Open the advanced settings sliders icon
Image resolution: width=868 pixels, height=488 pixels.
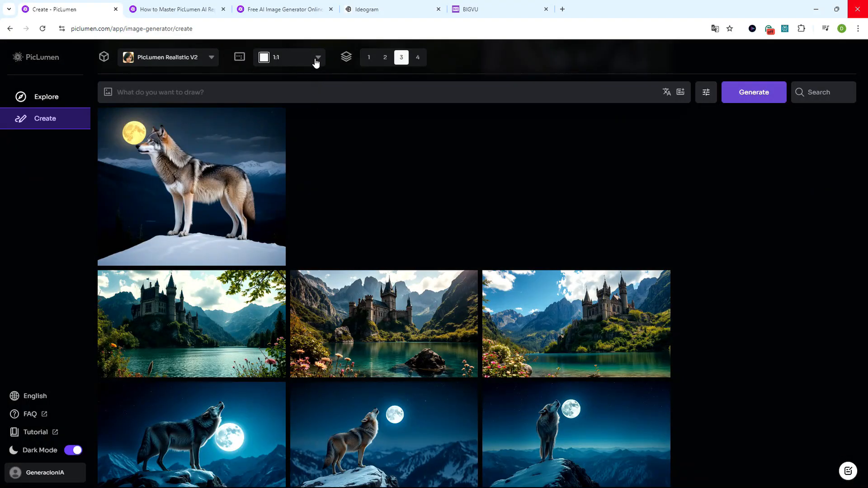(x=706, y=92)
